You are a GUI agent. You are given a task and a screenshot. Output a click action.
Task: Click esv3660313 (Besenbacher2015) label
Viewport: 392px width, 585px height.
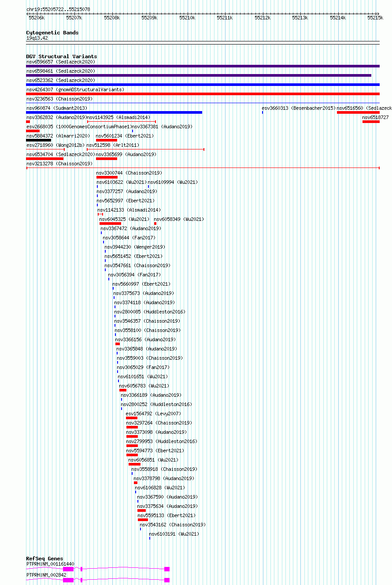(x=299, y=108)
